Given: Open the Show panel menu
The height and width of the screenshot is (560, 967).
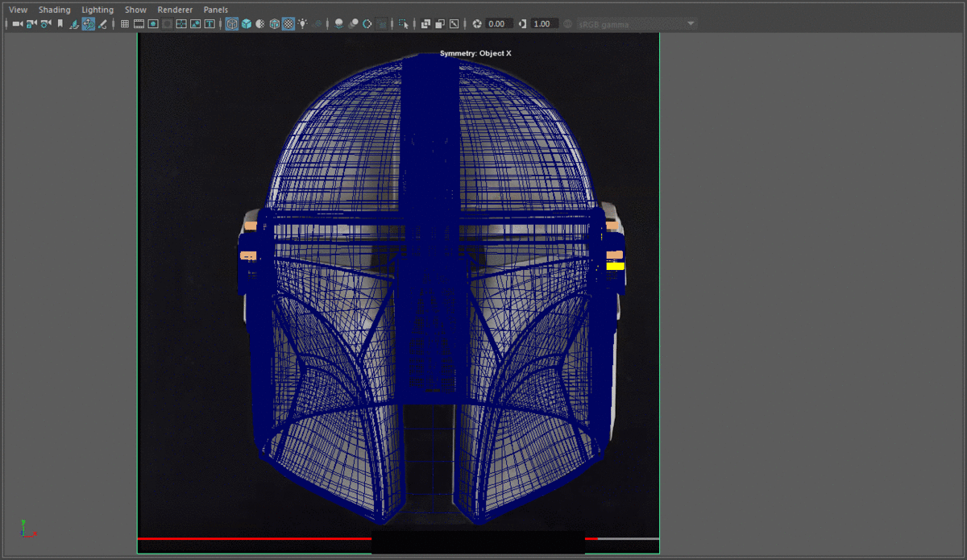Looking at the screenshot, I should pos(135,10).
